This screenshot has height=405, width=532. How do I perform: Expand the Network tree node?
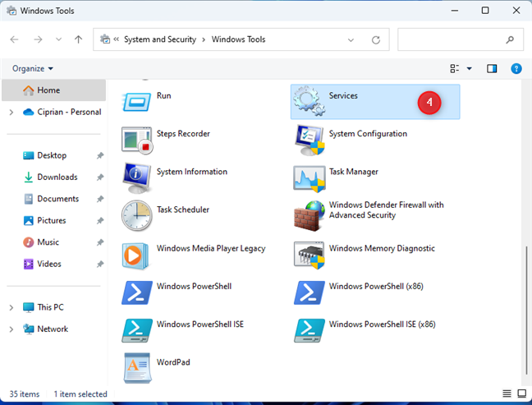coord(11,329)
